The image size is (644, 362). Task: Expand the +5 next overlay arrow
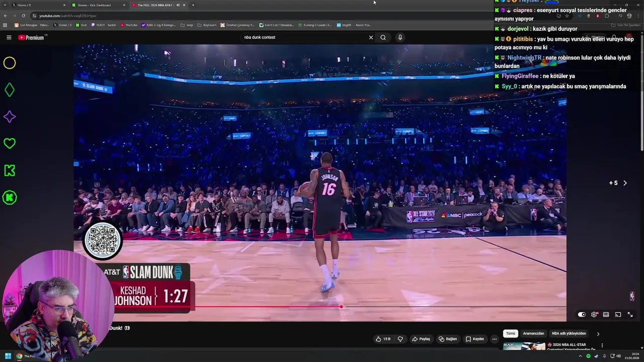[x=625, y=183]
